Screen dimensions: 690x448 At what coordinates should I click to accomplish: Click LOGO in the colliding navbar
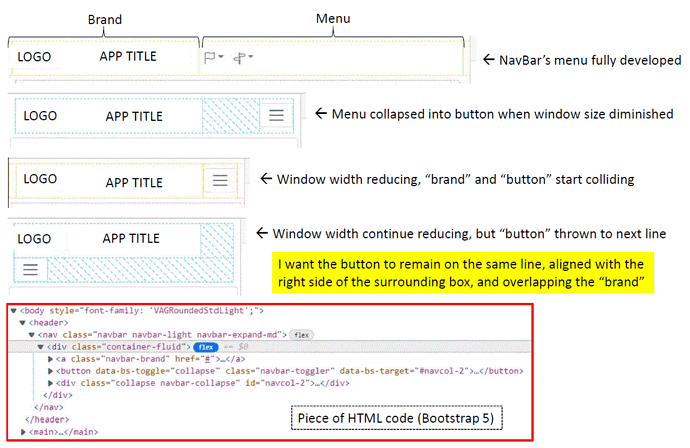click(x=40, y=179)
